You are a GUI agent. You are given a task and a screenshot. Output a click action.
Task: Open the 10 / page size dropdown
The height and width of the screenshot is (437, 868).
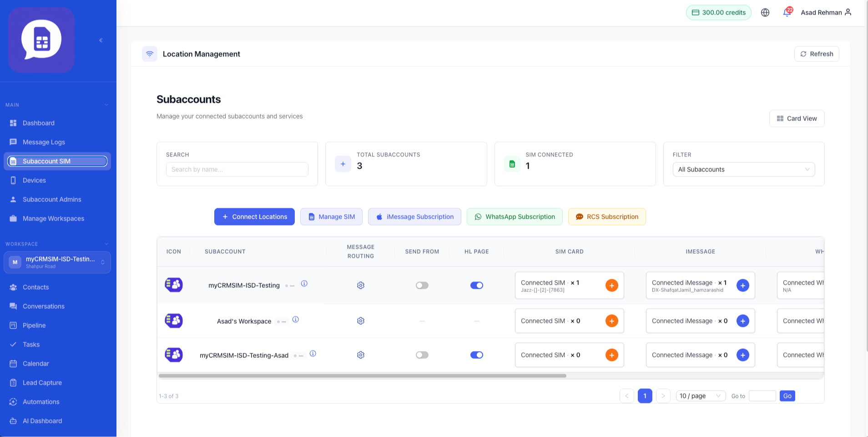[x=701, y=396]
